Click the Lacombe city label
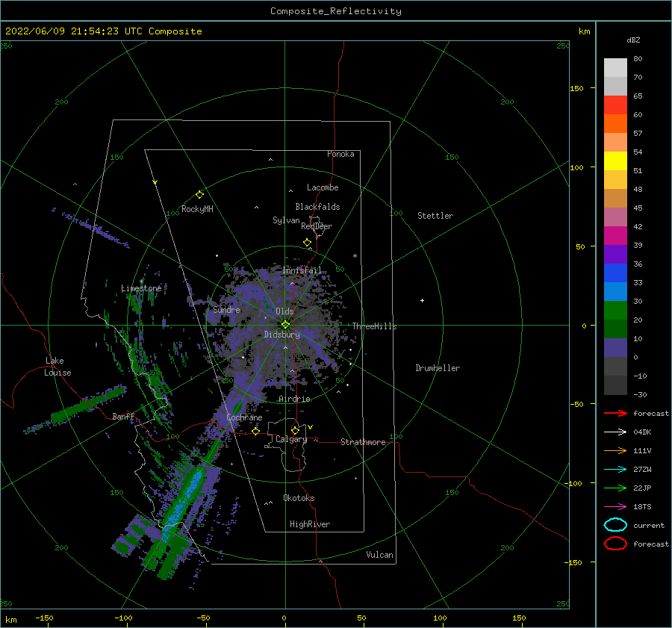 pos(323,187)
